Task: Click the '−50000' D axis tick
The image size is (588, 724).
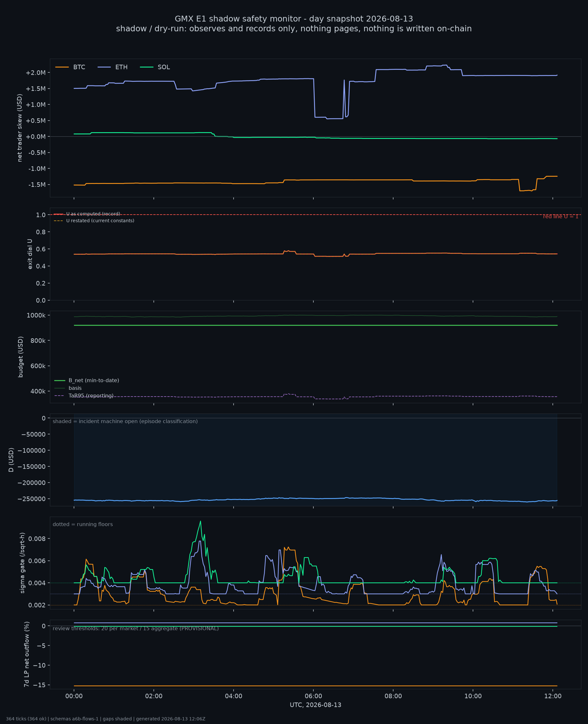Action: 33,434
